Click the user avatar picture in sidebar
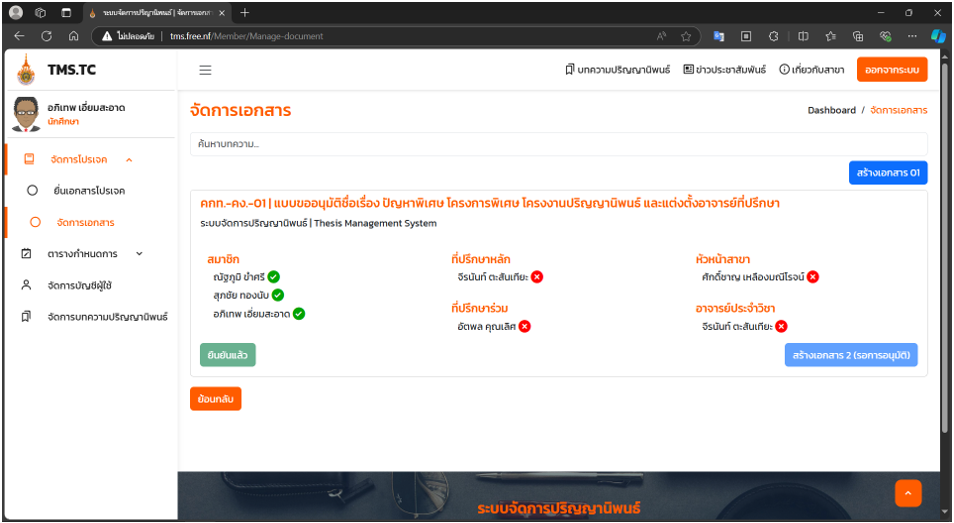The image size is (954, 523). click(x=26, y=114)
